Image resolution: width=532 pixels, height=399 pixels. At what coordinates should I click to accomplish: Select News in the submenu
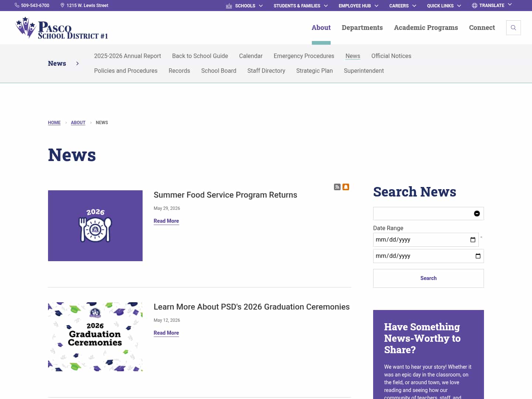point(353,56)
